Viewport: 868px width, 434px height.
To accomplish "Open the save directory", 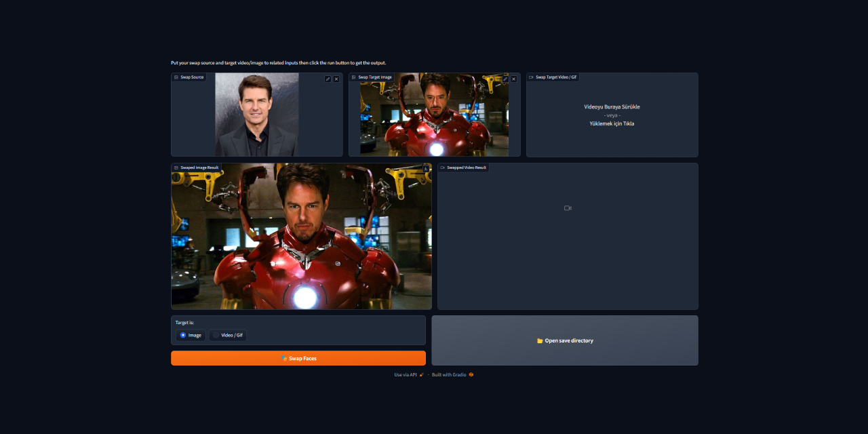I will point(565,340).
